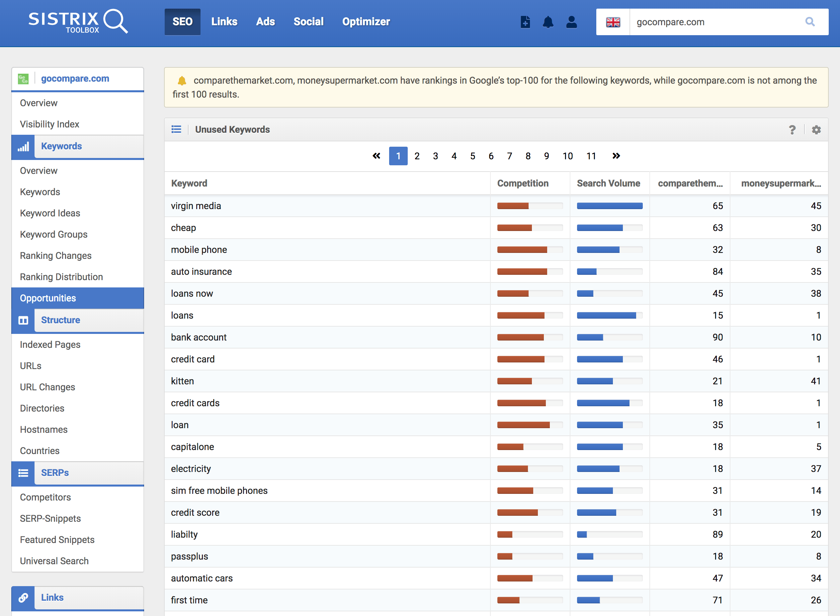Click the search magnifier icon

[810, 22]
